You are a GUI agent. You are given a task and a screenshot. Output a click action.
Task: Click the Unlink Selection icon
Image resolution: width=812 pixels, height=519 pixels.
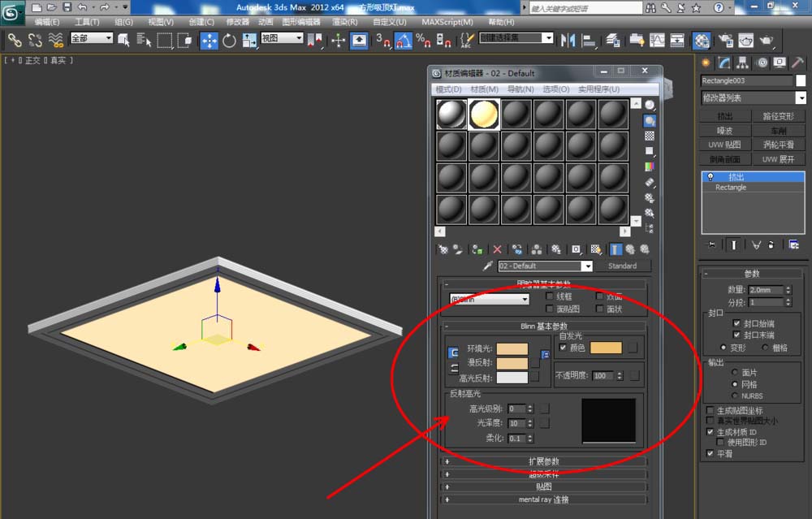[x=35, y=40]
